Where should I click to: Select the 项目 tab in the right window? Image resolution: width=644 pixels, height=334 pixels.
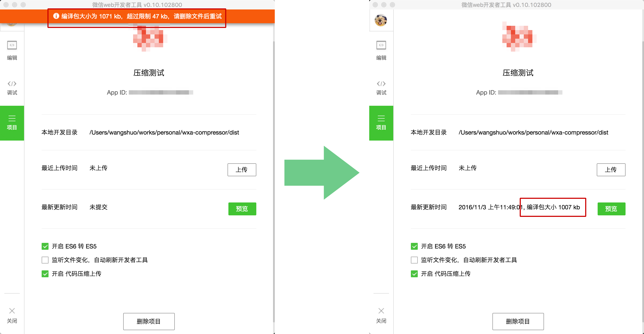click(381, 123)
